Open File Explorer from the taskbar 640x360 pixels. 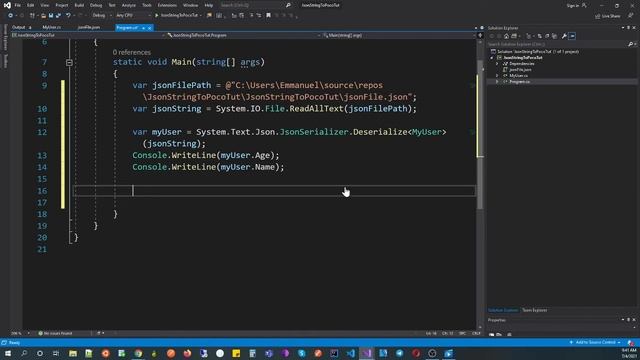(73, 353)
